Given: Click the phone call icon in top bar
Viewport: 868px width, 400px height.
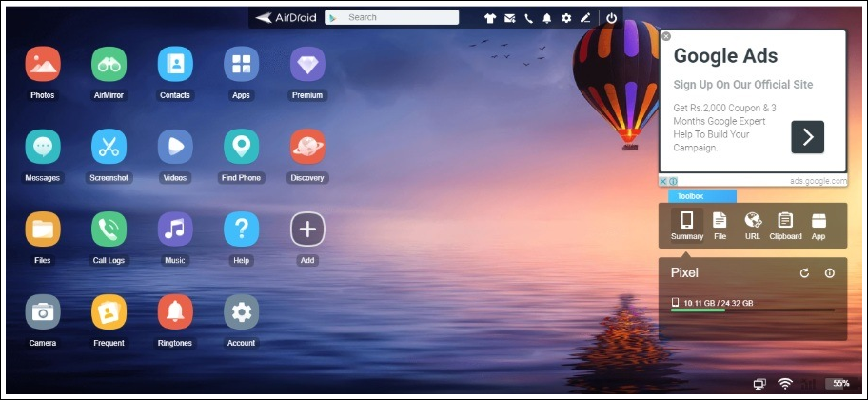Looking at the screenshot, I should tap(528, 18).
